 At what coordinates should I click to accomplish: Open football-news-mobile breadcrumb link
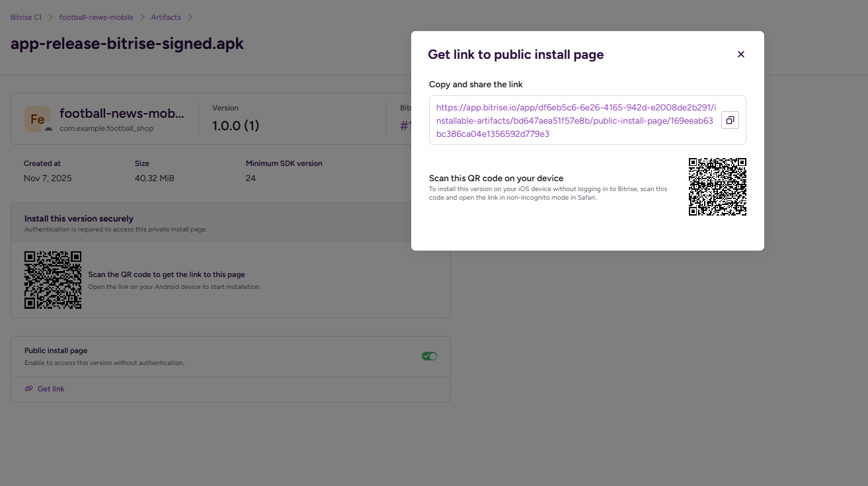[96, 17]
